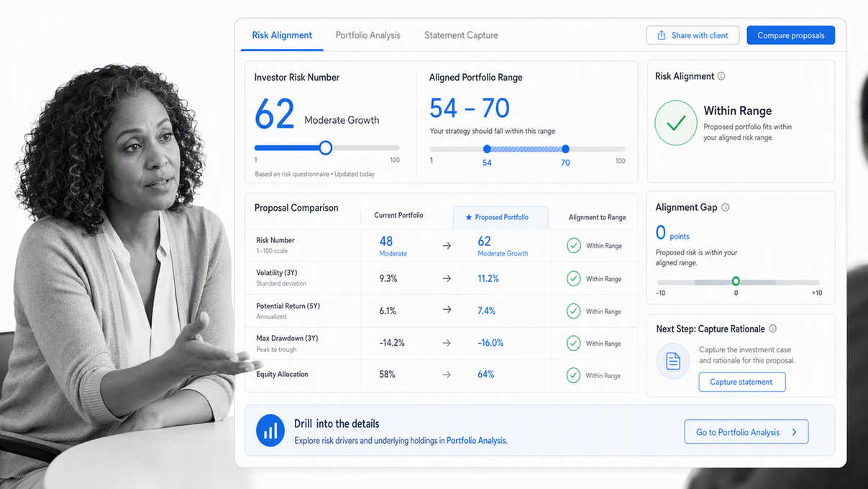Click the Aligned Portfolio Range value 54 – 70
This screenshot has width=868, height=489.
470,109
